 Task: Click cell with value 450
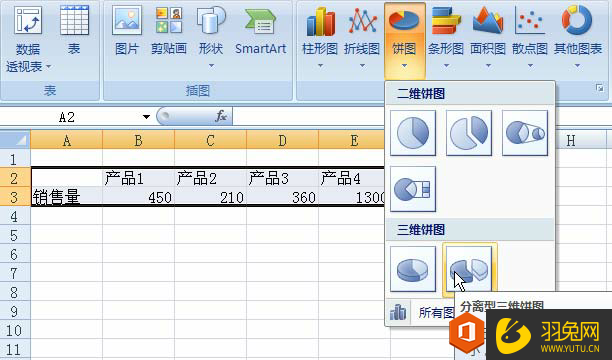click(x=139, y=197)
